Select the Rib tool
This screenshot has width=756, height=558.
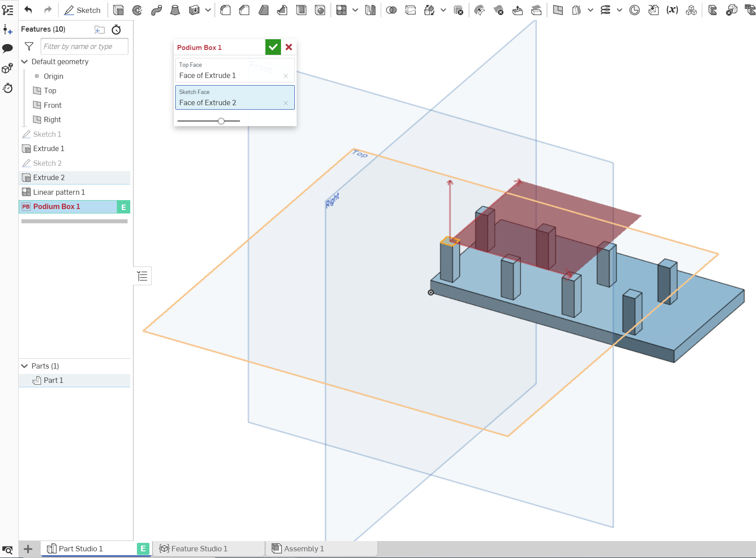click(x=282, y=10)
